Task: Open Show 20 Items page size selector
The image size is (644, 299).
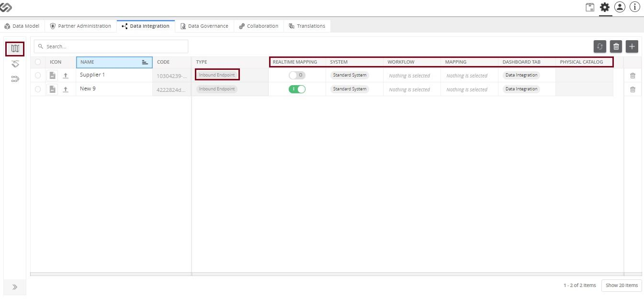Action: (621, 285)
